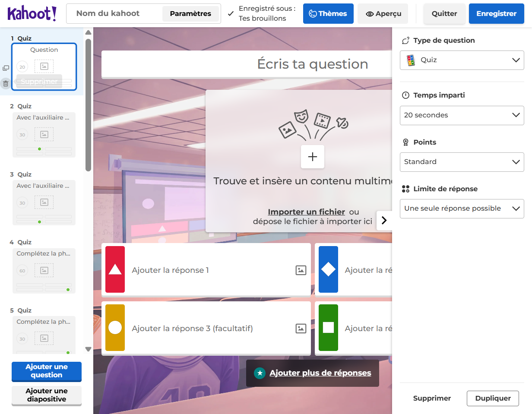The image size is (532, 414).
Task: Open the Thèmes panel
Action: [328, 14]
